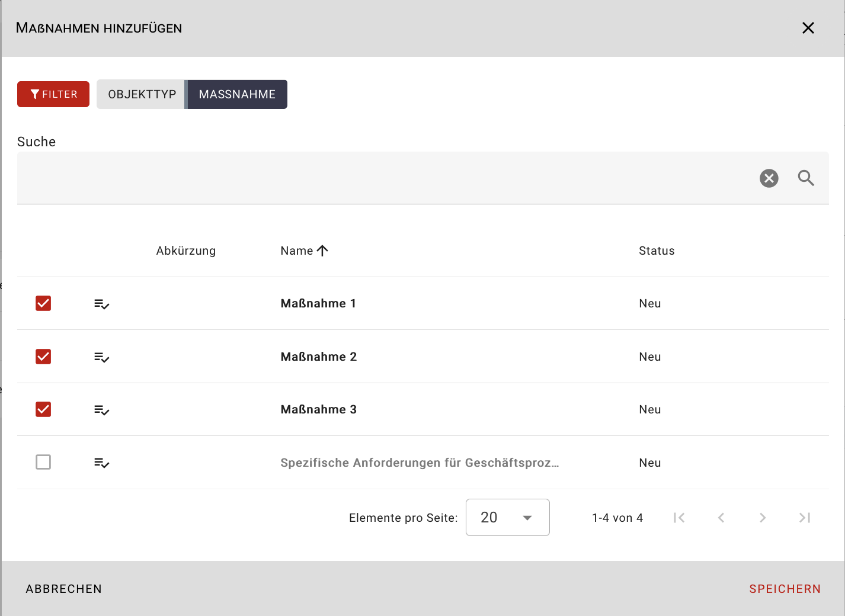Cancel the dialog with Abbrechen
This screenshot has height=616, width=845.
point(64,589)
